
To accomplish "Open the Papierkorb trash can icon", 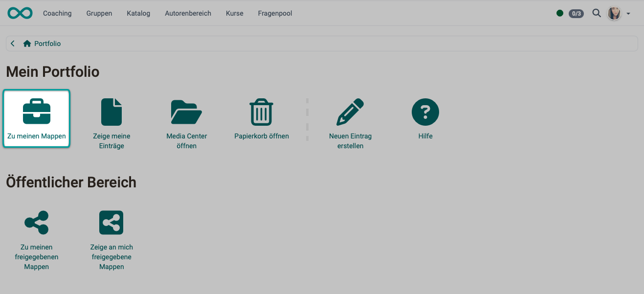I will point(262,112).
